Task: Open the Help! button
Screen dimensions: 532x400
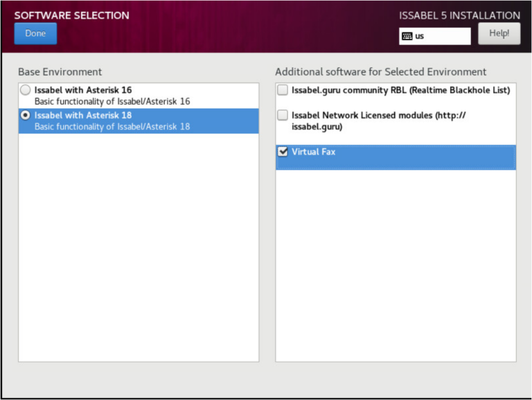Action: click(499, 33)
